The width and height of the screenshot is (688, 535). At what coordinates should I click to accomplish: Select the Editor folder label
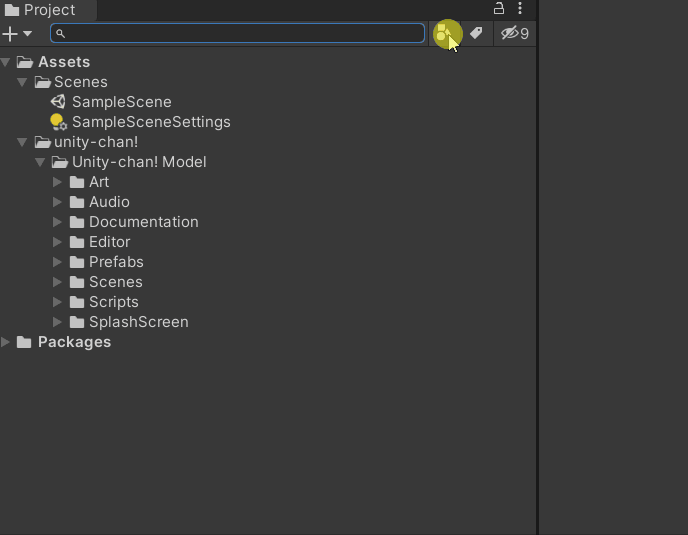click(x=110, y=242)
